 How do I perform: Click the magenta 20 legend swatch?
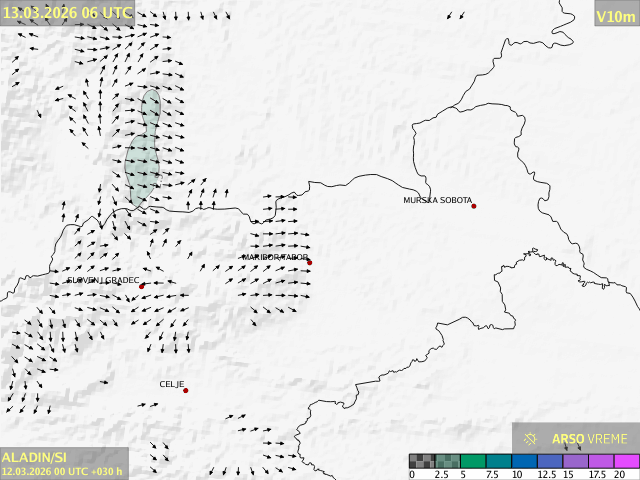[628, 462]
